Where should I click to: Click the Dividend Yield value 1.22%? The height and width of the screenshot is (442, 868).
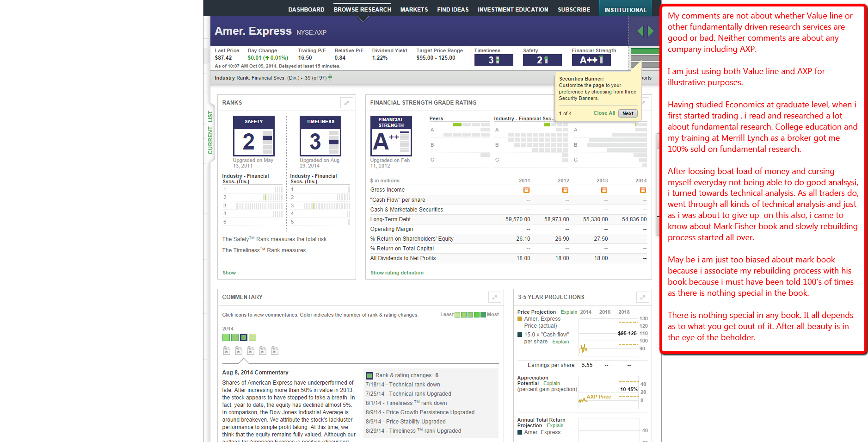(x=380, y=58)
